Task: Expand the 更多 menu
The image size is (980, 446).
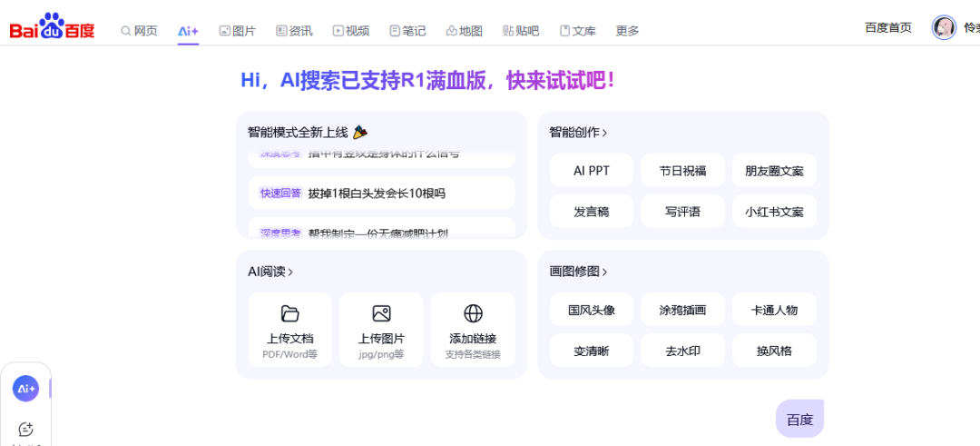Action: (628, 30)
